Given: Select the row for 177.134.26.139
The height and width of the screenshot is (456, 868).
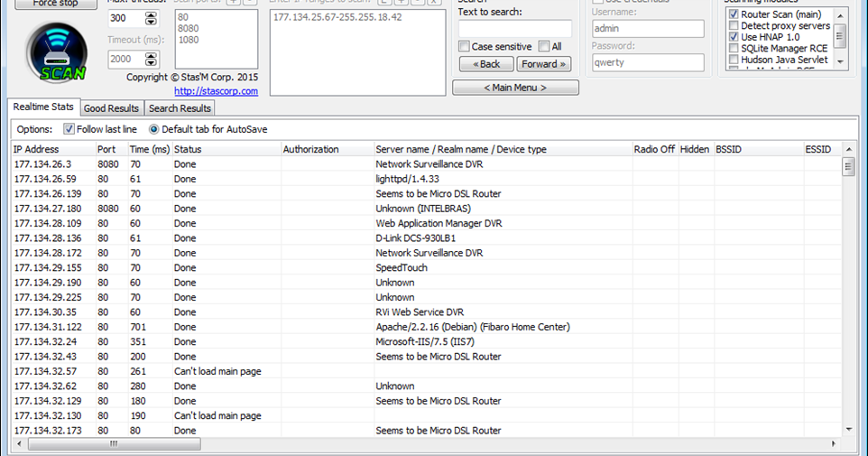Looking at the screenshot, I should (x=426, y=194).
